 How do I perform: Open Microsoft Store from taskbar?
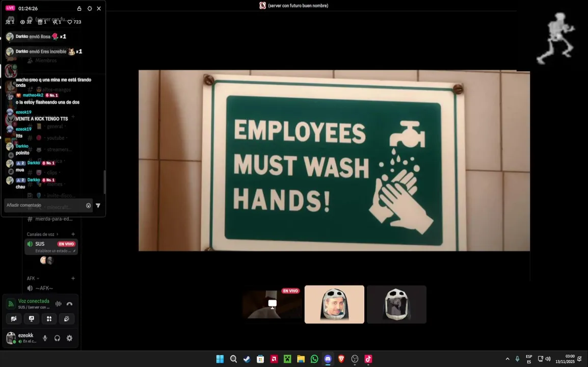tap(260, 359)
